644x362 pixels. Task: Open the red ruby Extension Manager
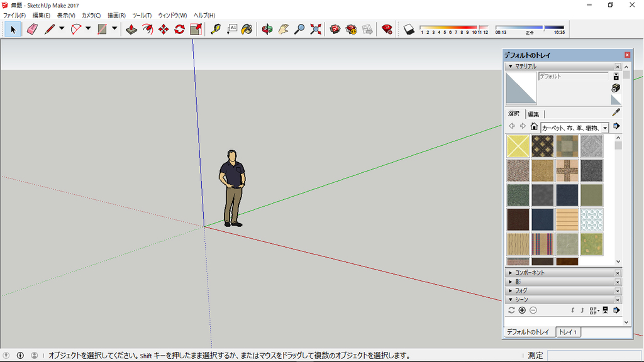click(387, 30)
